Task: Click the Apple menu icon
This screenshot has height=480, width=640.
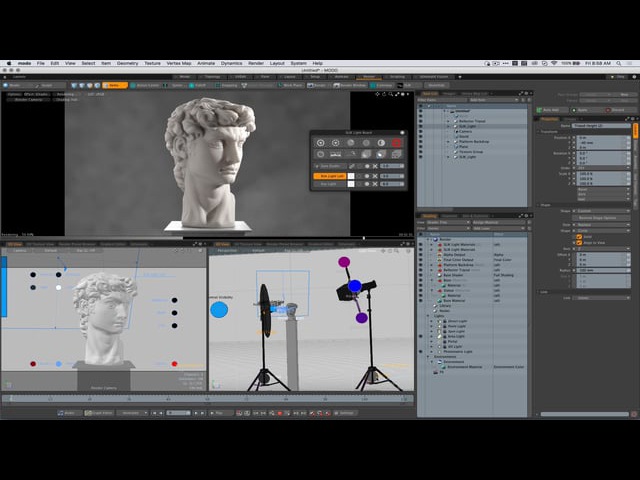Action: [x=7, y=63]
